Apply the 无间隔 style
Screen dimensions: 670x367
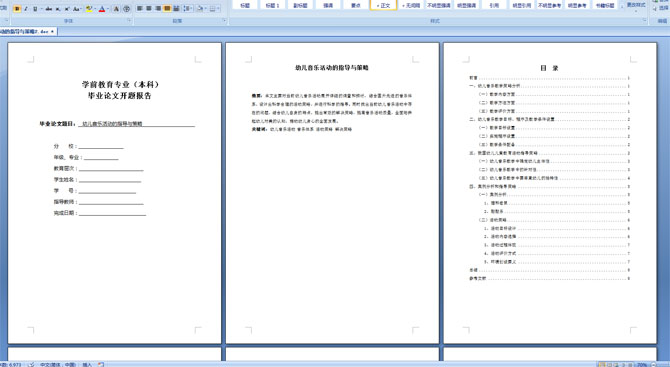pyautogui.click(x=411, y=5)
